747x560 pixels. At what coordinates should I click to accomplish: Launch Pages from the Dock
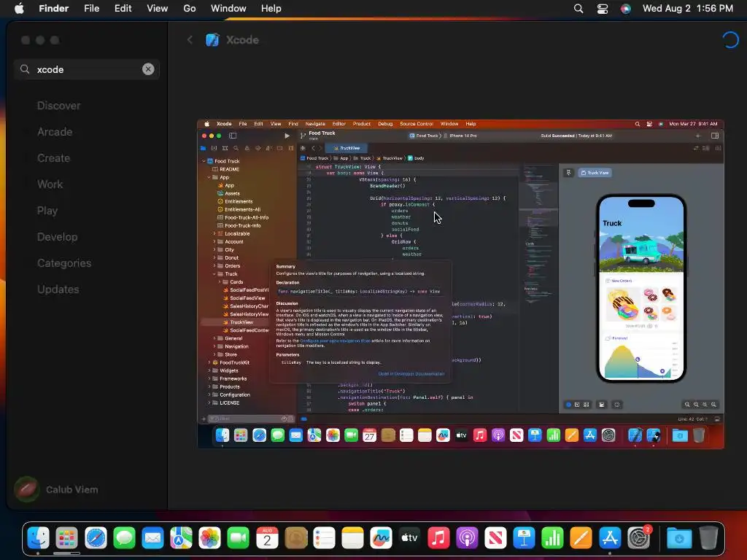(581, 538)
